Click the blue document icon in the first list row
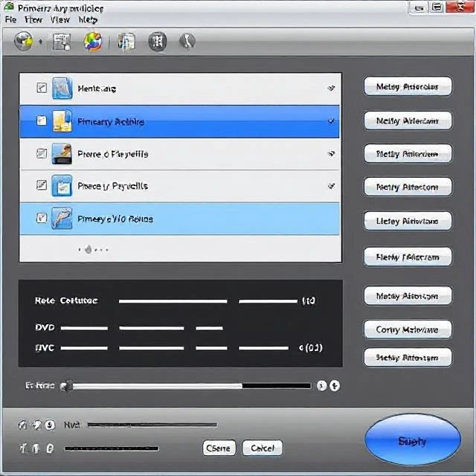Viewport: 476px width, 476px height. coord(62,89)
